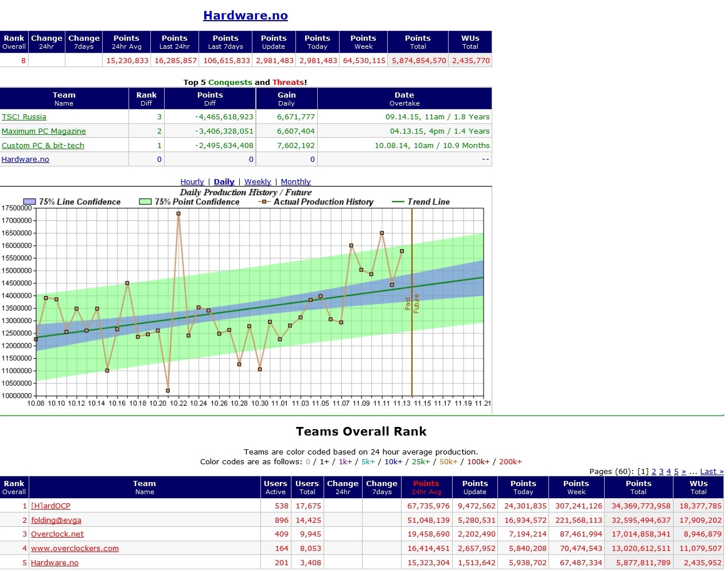Click the 75% Point Confidence legend swatch
Screen dimensions: 728x571
145,201
